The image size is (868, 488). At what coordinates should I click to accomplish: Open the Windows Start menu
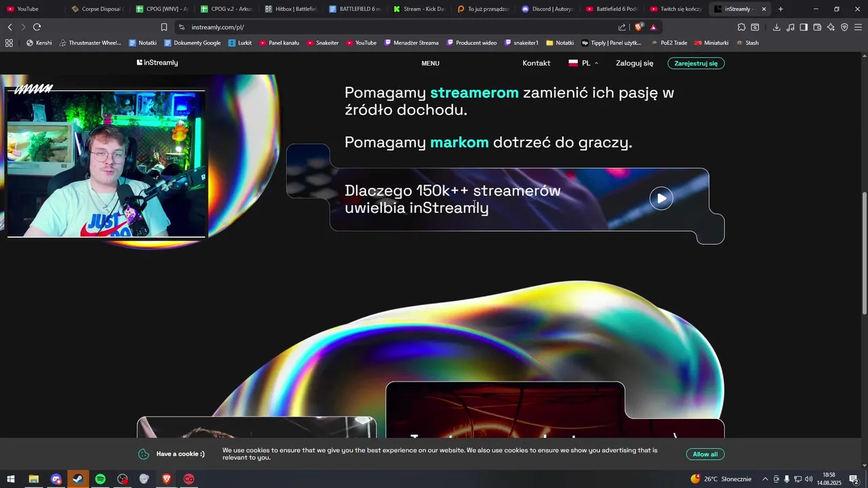(11, 479)
